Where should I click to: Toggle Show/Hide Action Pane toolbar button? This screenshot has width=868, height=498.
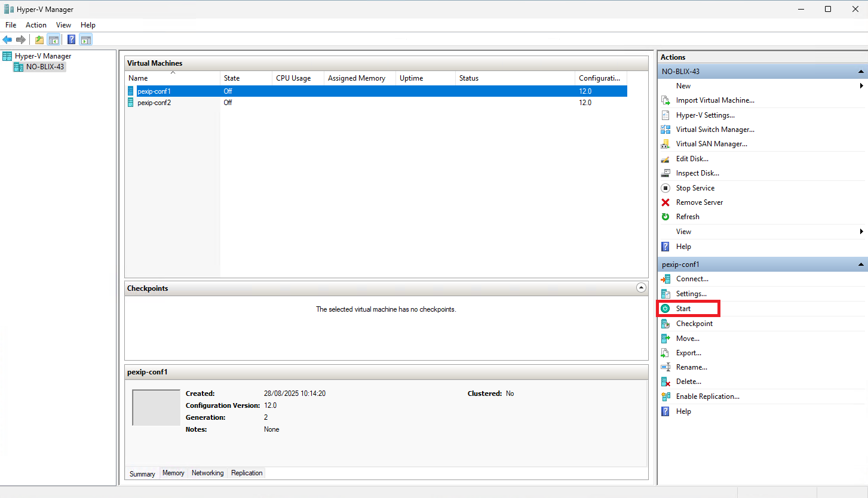(86, 40)
